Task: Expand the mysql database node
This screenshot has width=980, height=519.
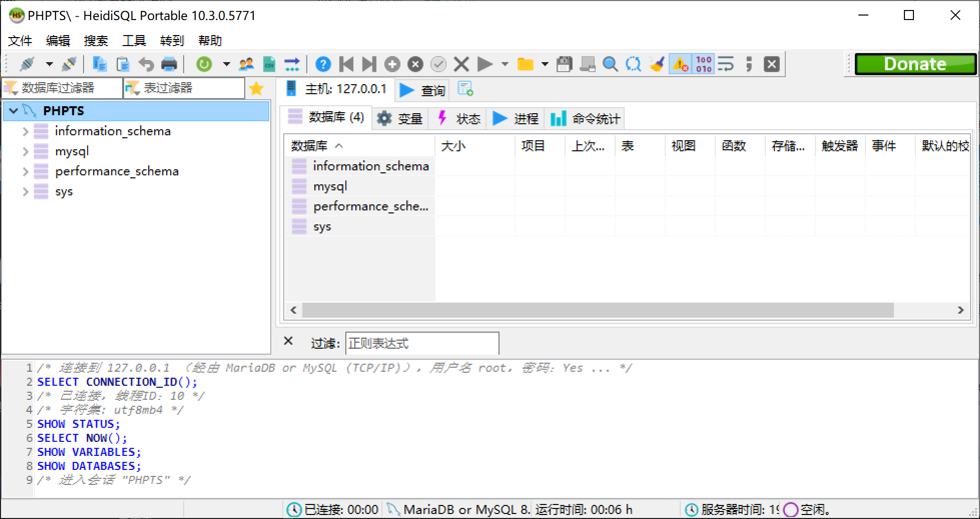Action: click(26, 151)
